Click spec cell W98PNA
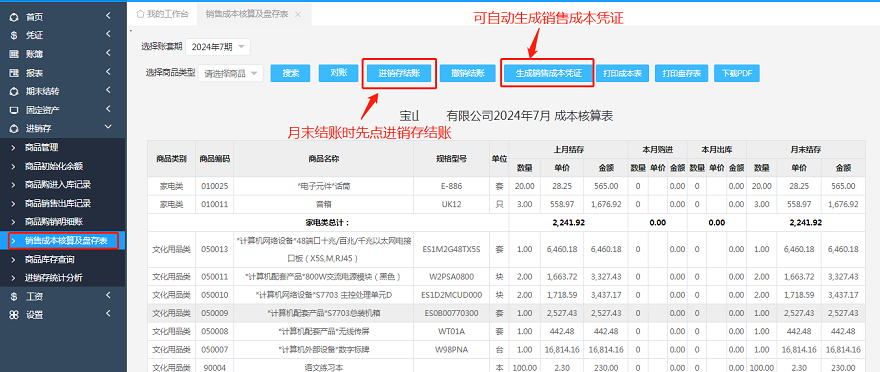 coord(452,350)
